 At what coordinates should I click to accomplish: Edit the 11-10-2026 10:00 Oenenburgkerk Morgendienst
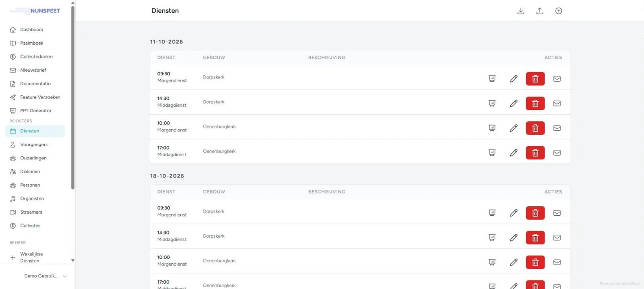point(514,128)
